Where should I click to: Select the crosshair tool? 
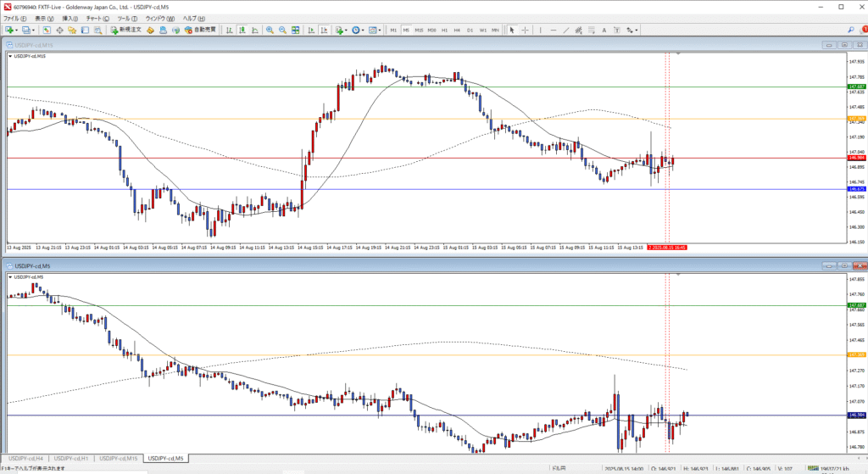525,30
